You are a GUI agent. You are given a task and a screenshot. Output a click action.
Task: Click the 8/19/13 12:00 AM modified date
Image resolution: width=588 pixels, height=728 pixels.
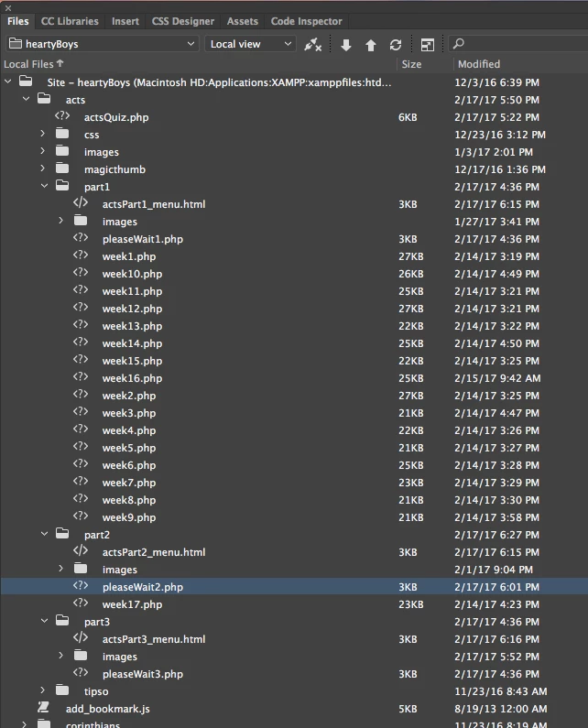coord(501,709)
